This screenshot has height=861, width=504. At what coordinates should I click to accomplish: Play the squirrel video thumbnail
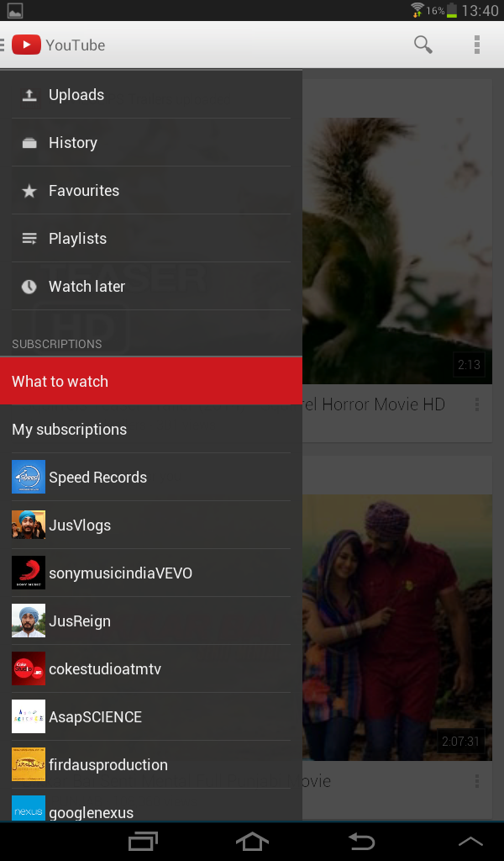tap(396, 251)
